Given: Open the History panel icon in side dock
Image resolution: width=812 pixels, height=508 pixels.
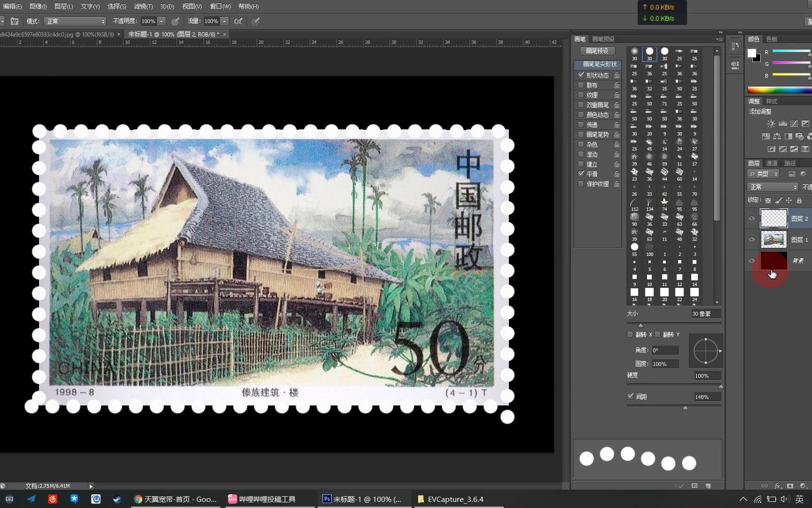Looking at the screenshot, I should [x=735, y=47].
